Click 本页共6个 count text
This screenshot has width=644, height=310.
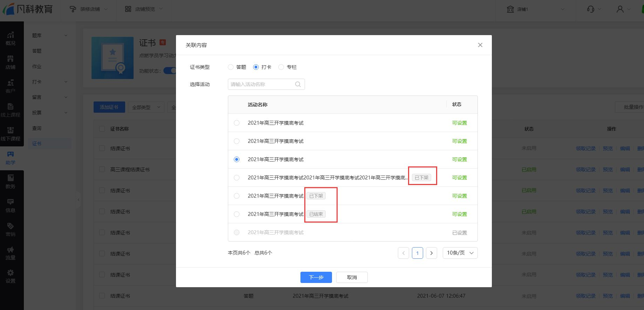click(x=239, y=253)
